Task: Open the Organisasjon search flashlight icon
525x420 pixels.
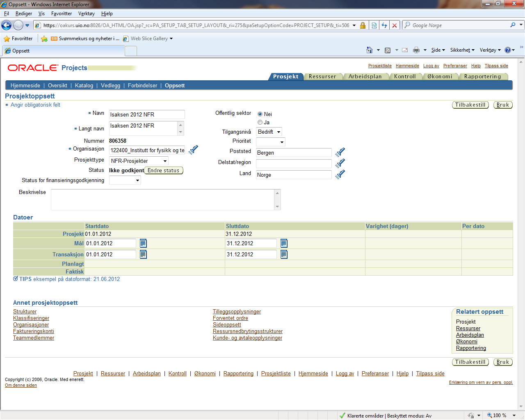Action: click(193, 150)
